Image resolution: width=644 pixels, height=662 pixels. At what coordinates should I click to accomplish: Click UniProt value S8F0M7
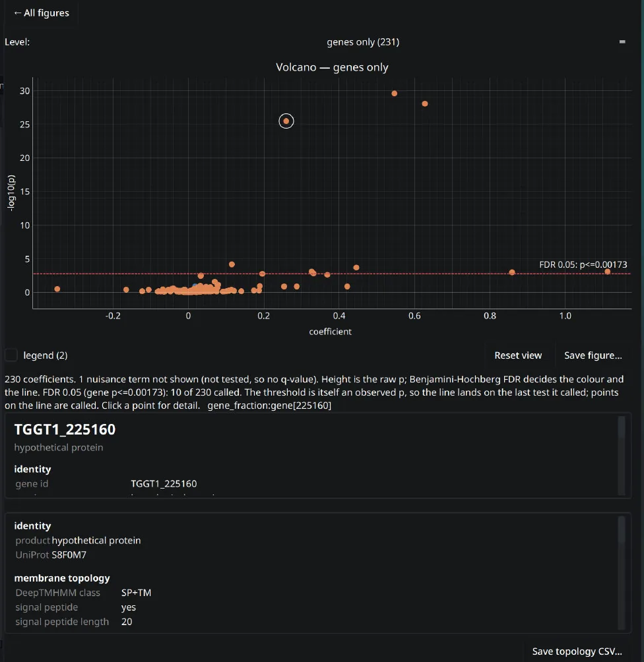(69, 555)
